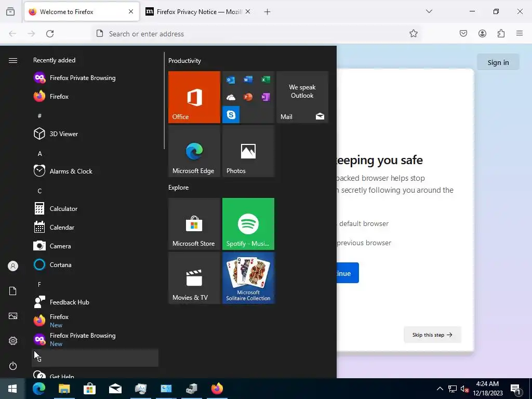This screenshot has height=399, width=532.
Task: Open Excel in the Office apps tile
Action: (265, 79)
